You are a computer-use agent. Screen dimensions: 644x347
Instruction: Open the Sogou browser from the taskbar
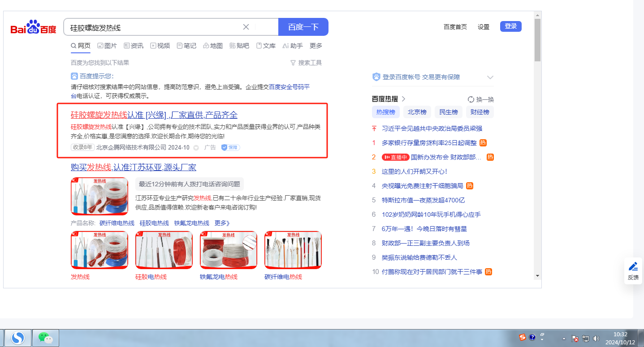(x=18, y=338)
